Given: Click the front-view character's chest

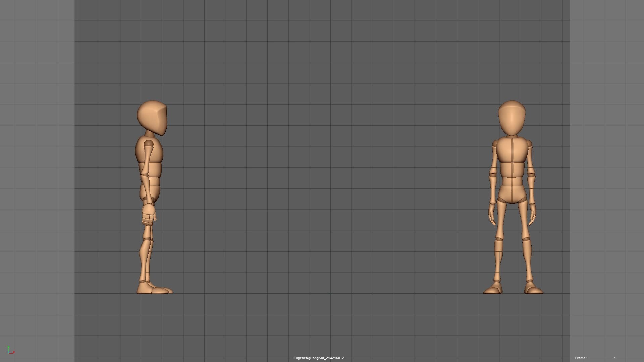Looking at the screenshot, I should pos(512,151).
